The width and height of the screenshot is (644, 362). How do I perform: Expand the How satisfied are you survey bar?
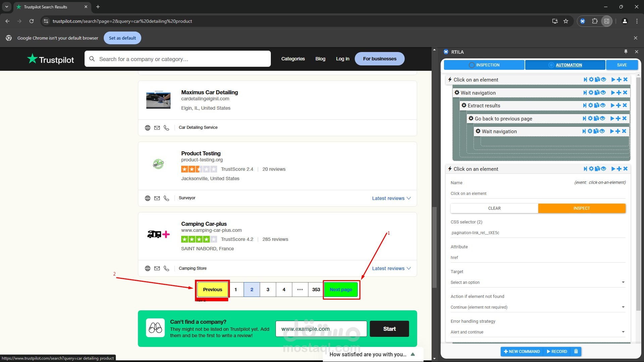pos(373,354)
